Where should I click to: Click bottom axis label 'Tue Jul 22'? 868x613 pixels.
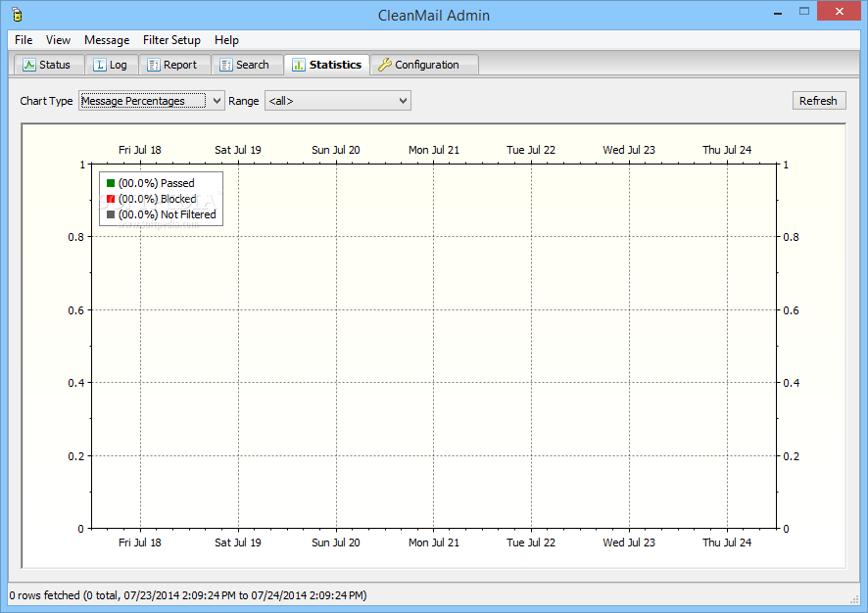coord(531,542)
